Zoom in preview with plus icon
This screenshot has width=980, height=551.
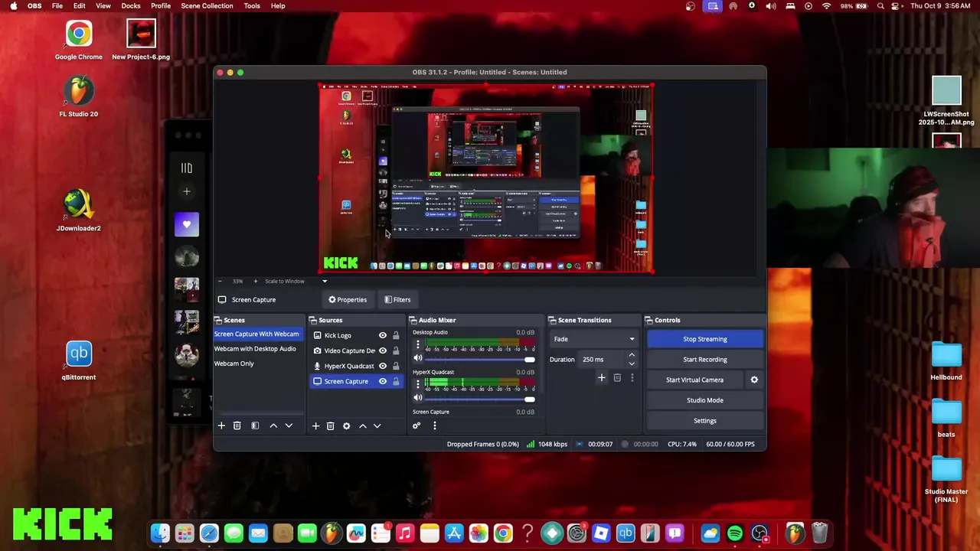[x=256, y=281]
